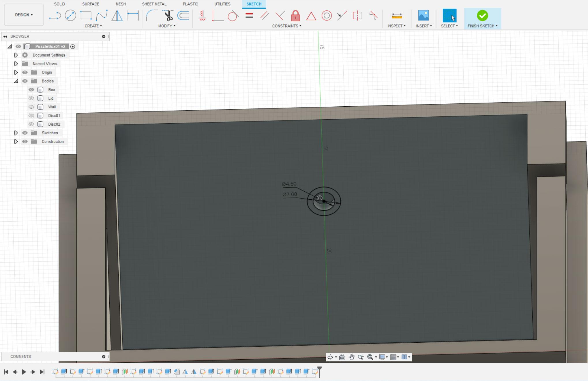Select the Sketch Dimension tool
The image size is (588, 381).
pyautogui.click(x=133, y=16)
